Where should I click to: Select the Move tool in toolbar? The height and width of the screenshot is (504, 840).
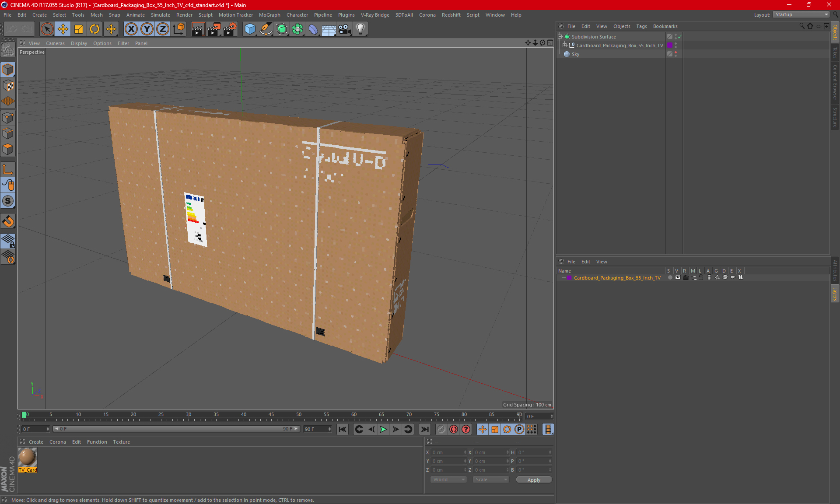63,29
